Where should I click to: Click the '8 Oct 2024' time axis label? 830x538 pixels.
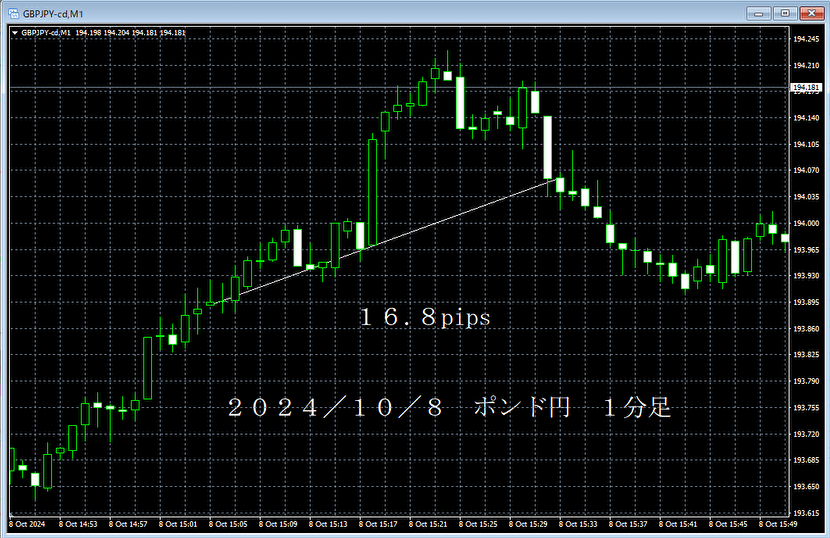28,524
